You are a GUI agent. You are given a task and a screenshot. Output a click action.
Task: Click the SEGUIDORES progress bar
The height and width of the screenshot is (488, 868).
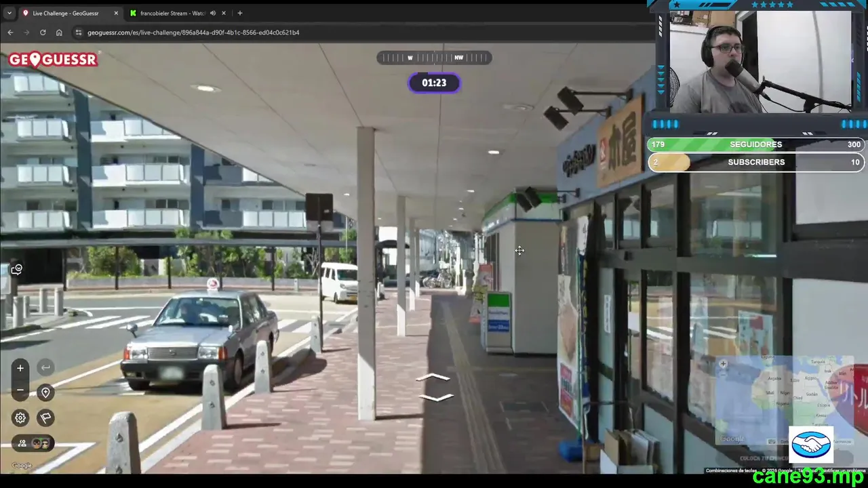756,144
